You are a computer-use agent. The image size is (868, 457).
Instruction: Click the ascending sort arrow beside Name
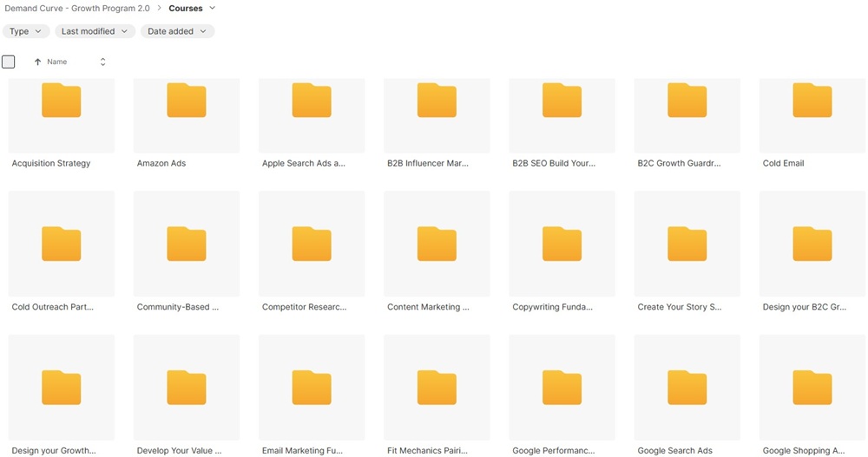pyautogui.click(x=37, y=62)
